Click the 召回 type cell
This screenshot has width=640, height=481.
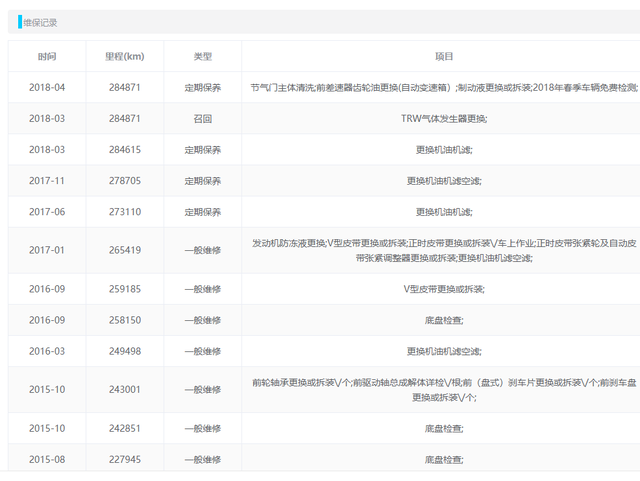pos(202,119)
